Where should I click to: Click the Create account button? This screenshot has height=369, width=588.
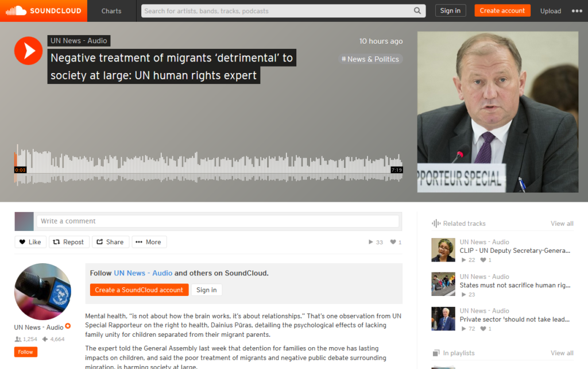click(502, 10)
